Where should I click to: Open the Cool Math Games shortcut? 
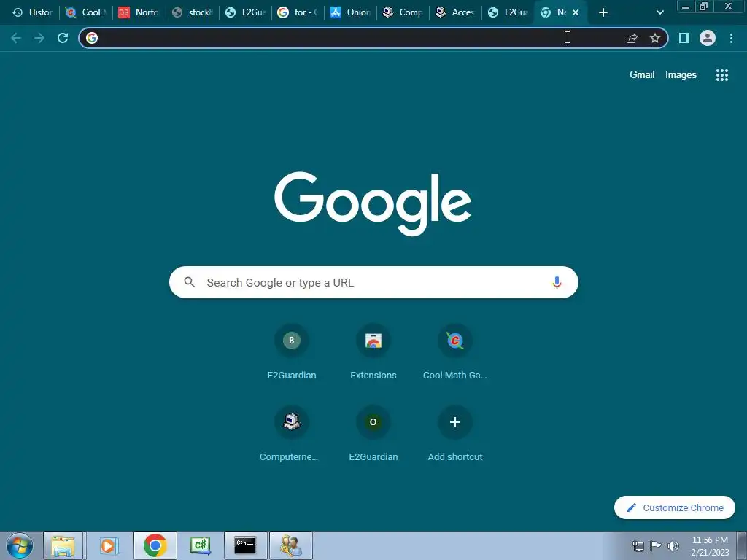coord(455,352)
